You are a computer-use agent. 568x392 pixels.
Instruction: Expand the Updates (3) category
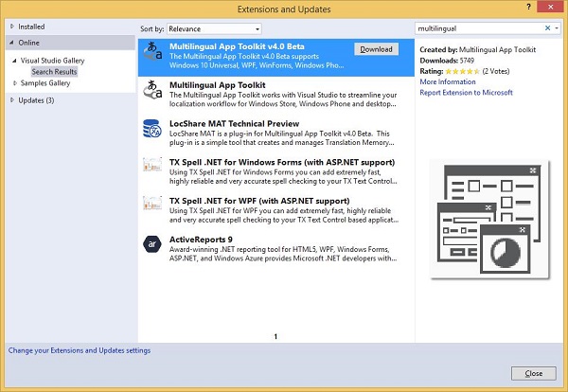point(12,100)
